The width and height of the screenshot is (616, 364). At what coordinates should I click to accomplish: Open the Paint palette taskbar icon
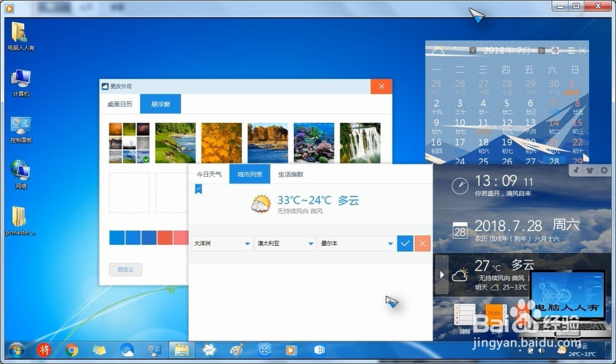(237, 349)
